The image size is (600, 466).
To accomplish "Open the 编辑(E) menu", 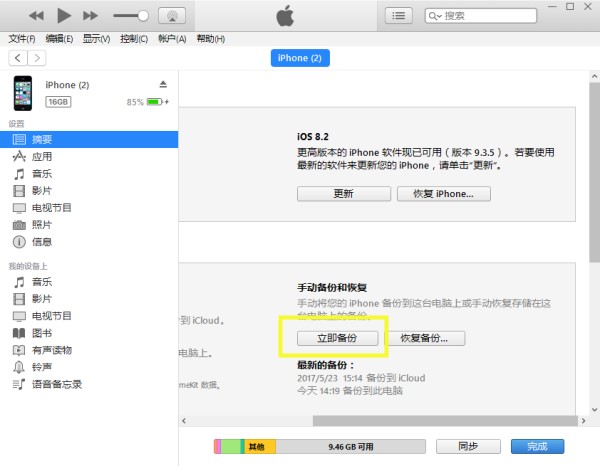I will click(x=59, y=39).
